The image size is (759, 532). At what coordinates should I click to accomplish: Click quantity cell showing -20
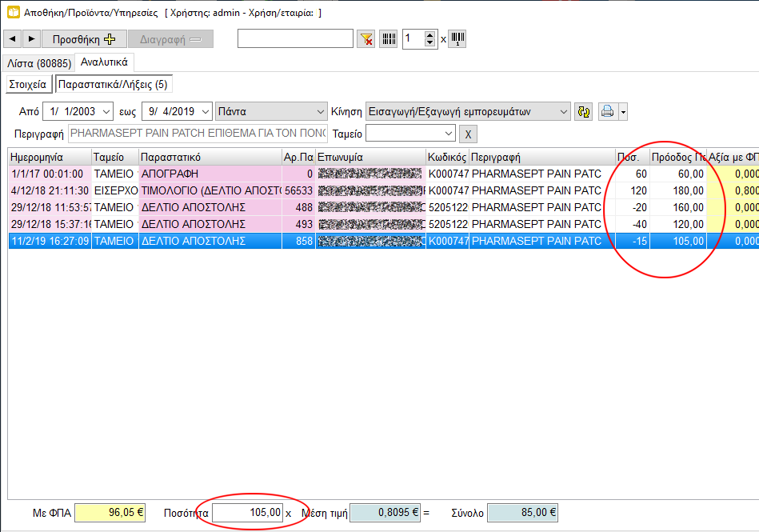pyautogui.click(x=632, y=208)
